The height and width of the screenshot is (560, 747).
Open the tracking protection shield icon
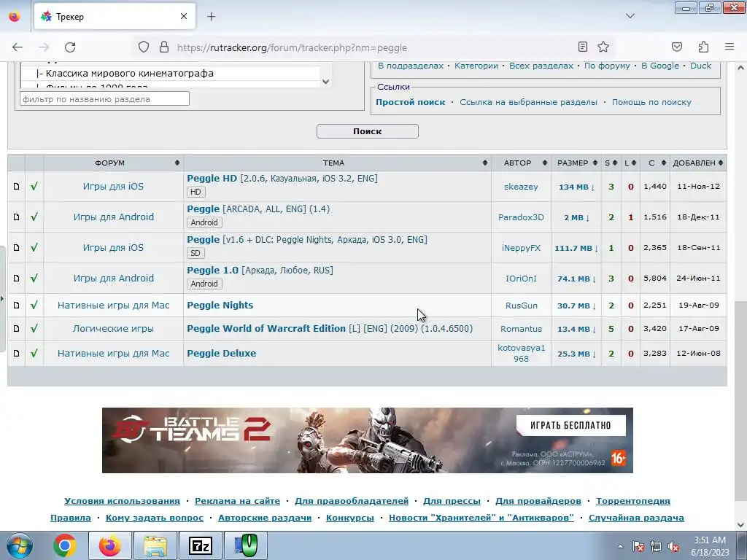tap(144, 47)
